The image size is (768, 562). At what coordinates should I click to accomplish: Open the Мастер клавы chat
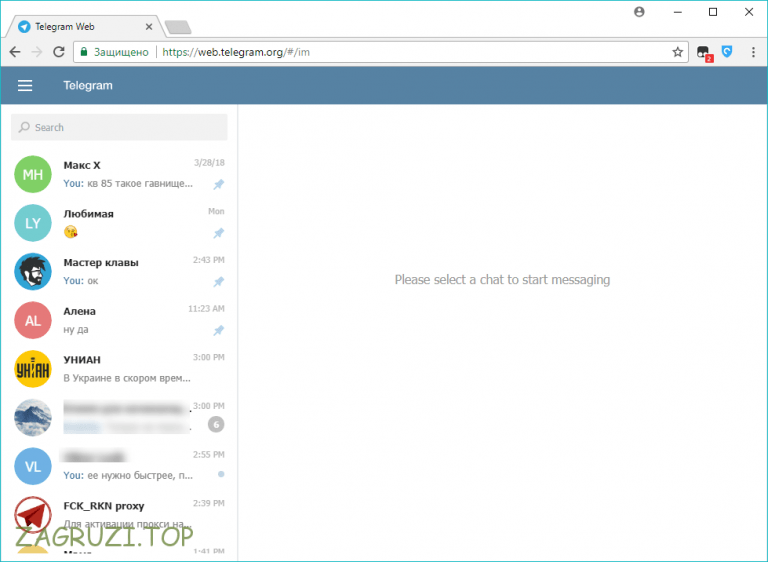pos(119,271)
